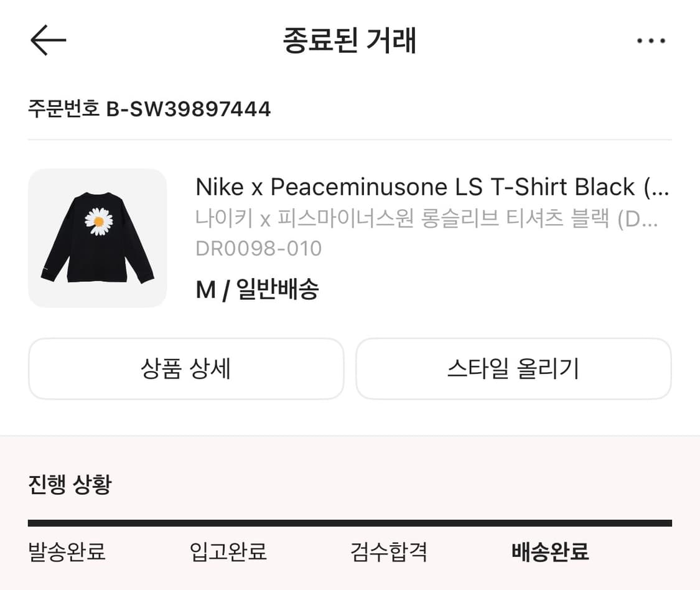
Task: Click style code DR0098-010
Action: click(259, 248)
